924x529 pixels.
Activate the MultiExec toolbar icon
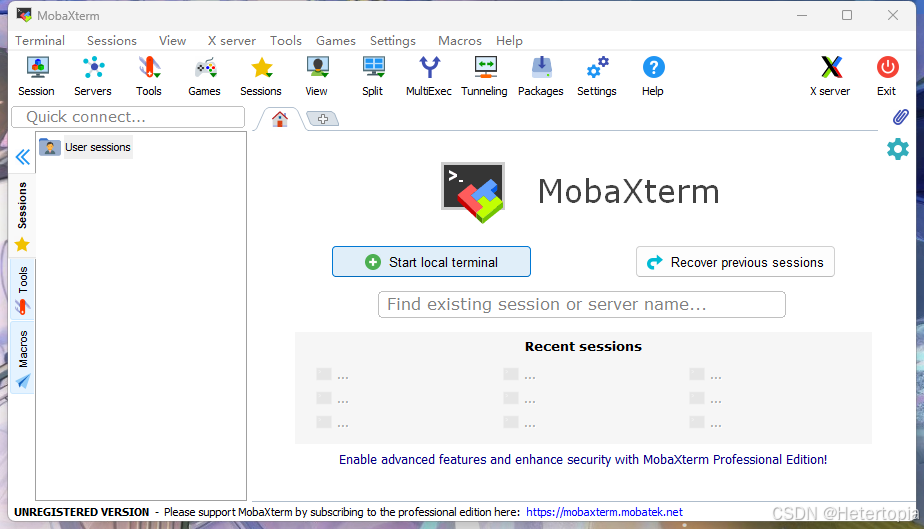pos(428,76)
